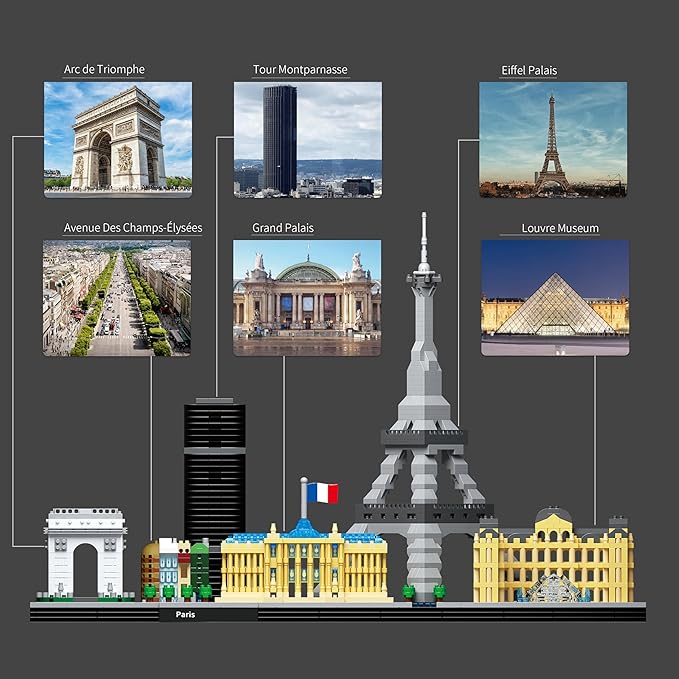Image resolution: width=679 pixels, height=679 pixels.
Task: Click the Avenue Des Champs-Élysées photo
Action: click(117, 297)
